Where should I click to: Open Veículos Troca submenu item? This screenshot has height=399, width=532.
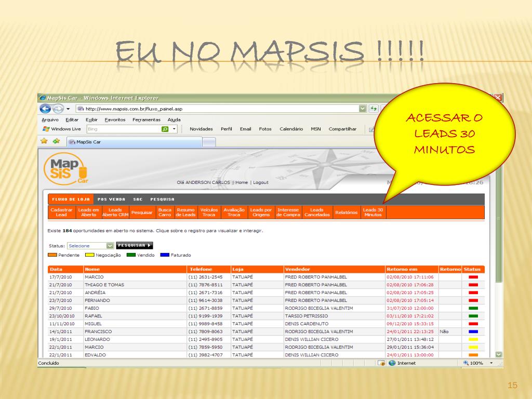tap(209, 212)
